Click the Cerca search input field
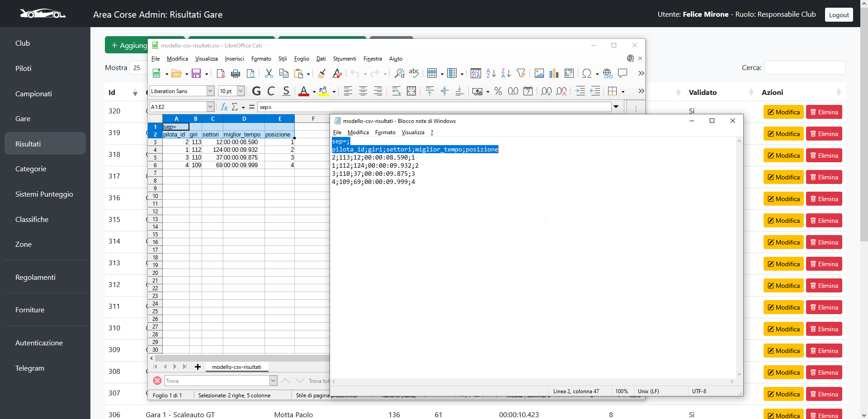The height and width of the screenshot is (419, 868). click(805, 68)
